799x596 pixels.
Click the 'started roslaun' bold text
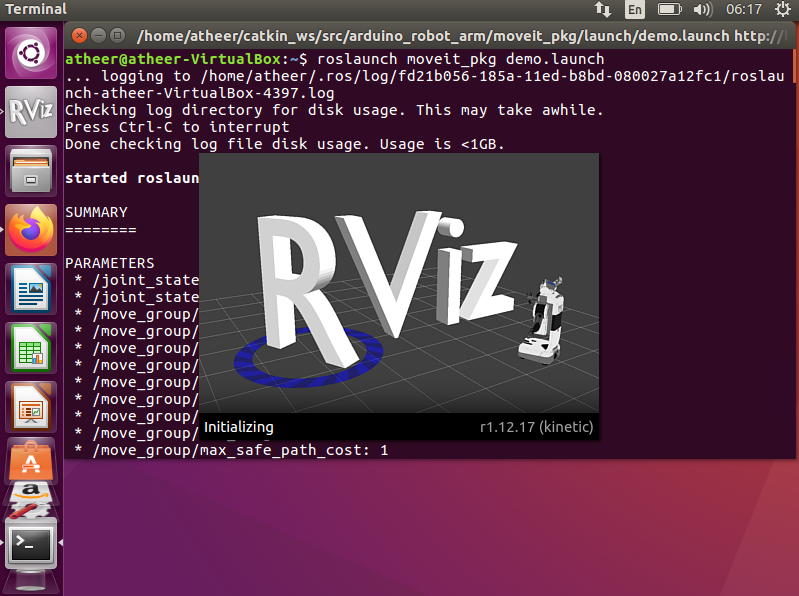pos(132,178)
